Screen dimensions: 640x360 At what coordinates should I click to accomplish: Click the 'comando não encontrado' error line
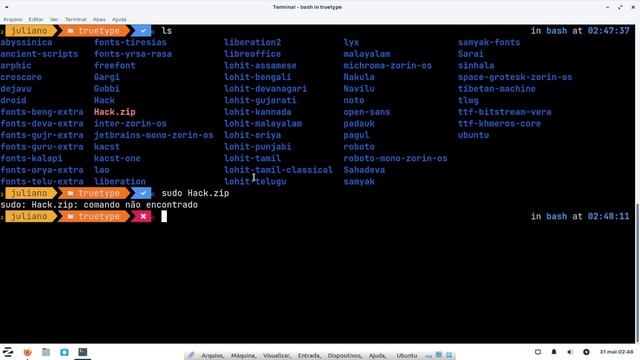(x=140, y=205)
